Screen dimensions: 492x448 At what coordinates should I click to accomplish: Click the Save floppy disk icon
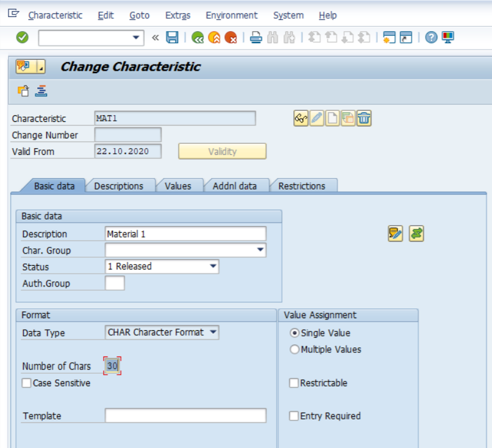(x=172, y=38)
